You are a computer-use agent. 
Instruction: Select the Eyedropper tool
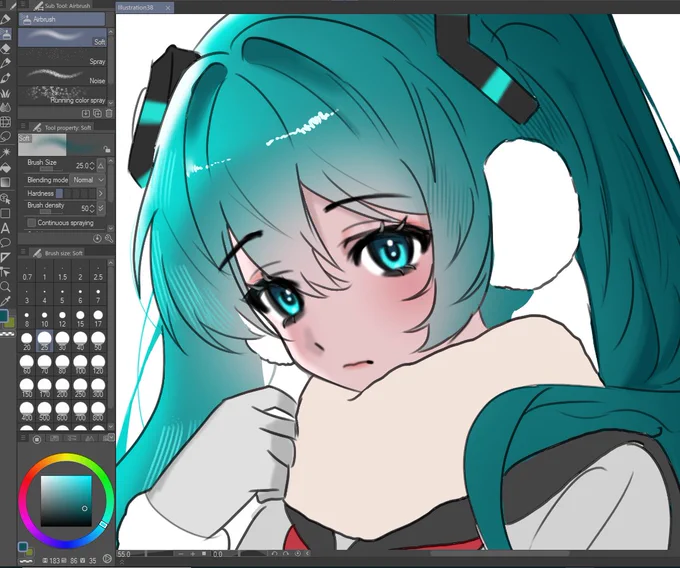pos(5,301)
